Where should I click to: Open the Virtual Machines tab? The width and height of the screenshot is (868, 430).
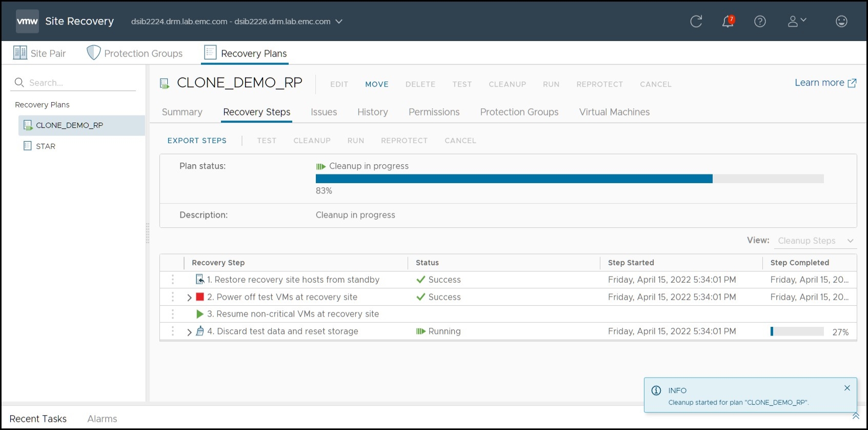click(x=614, y=112)
